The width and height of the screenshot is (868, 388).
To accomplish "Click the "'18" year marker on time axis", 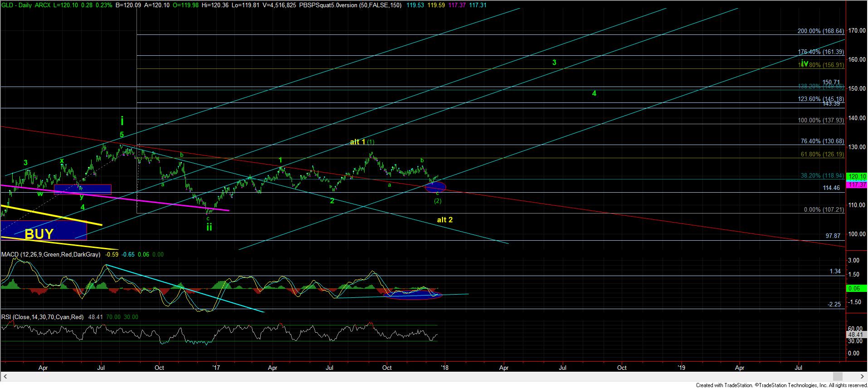I will click(444, 368).
